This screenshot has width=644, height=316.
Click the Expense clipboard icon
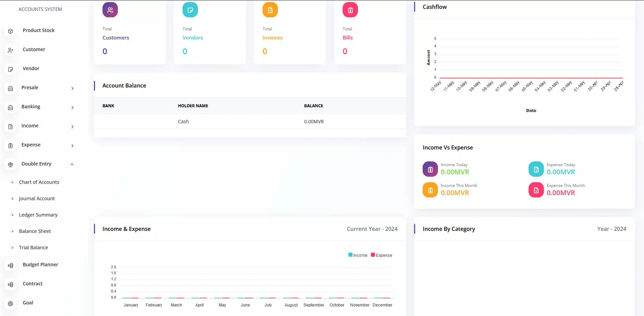coord(11,146)
